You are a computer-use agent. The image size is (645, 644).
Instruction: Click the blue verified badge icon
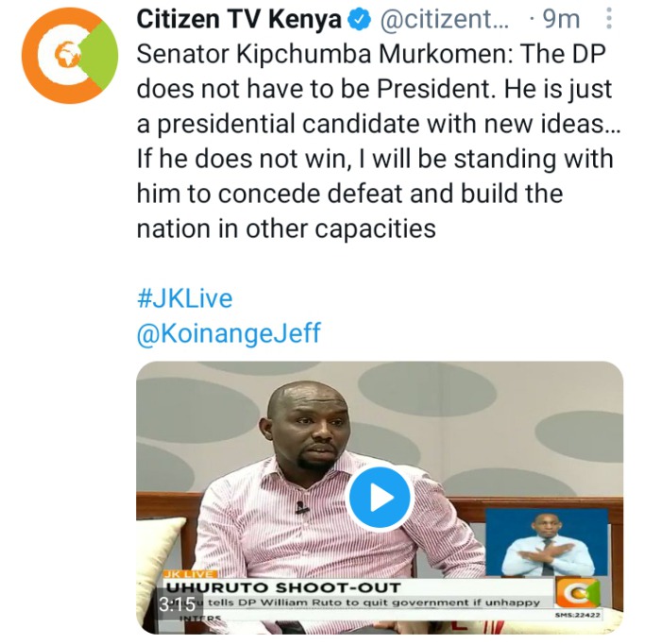360,20
